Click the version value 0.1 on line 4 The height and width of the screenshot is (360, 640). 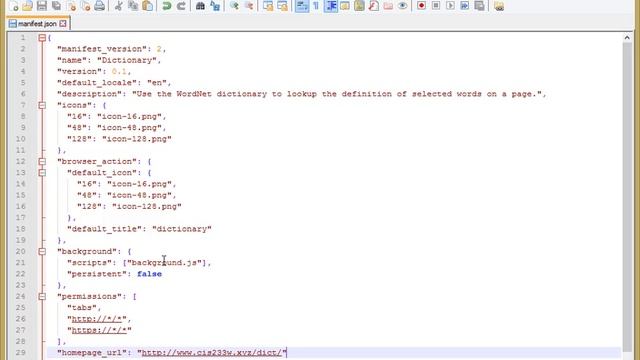tap(119, 71)
